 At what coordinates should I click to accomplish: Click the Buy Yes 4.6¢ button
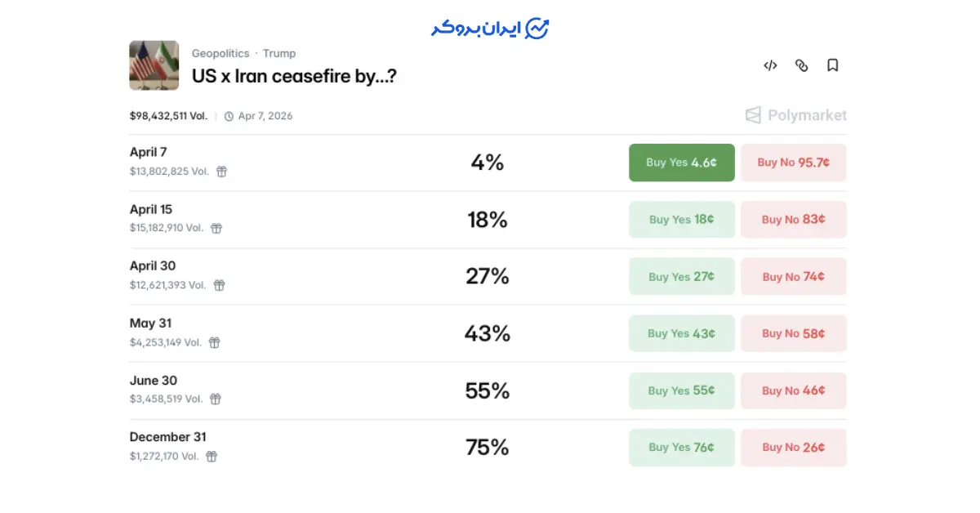click(681, 163)
